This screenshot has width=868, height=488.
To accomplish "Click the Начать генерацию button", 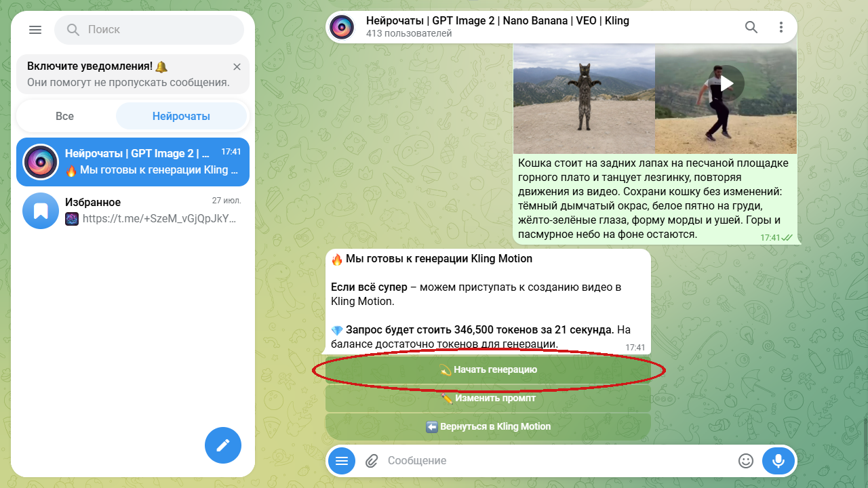I will coord(488,370).
